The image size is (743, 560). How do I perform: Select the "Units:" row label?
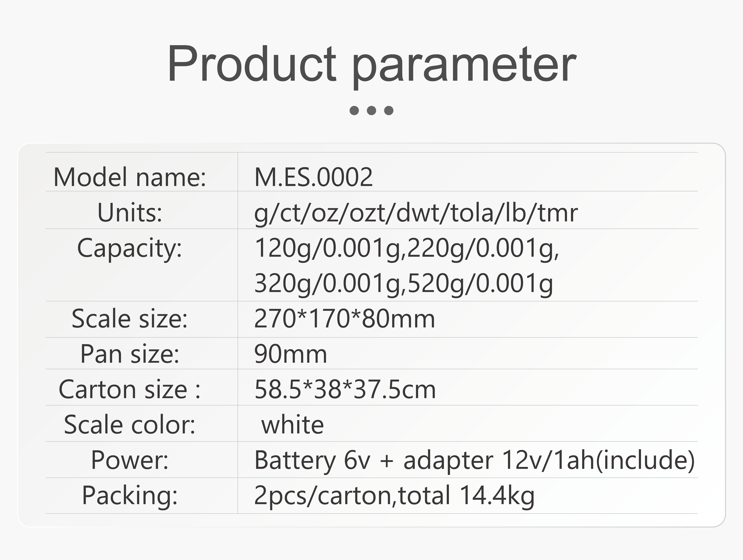pyautogui.click(x=130, y=213)
